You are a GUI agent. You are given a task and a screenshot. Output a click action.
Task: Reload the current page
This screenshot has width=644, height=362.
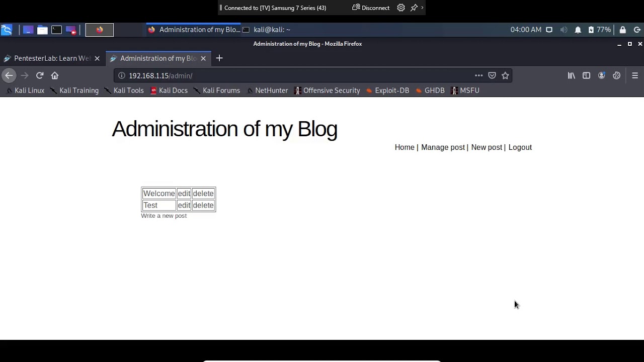(40, 75)
